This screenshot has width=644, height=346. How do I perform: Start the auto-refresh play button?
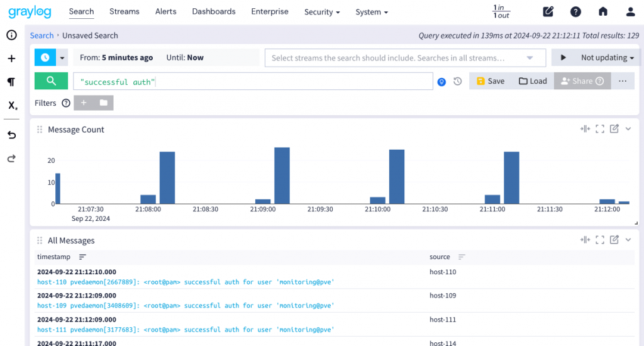click(x=563, y=57)
